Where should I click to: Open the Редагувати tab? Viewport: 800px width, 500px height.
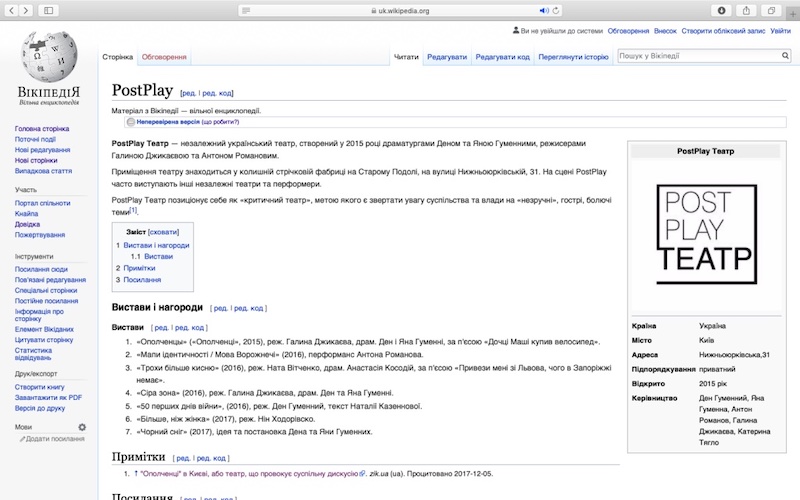tap(447, 57)
